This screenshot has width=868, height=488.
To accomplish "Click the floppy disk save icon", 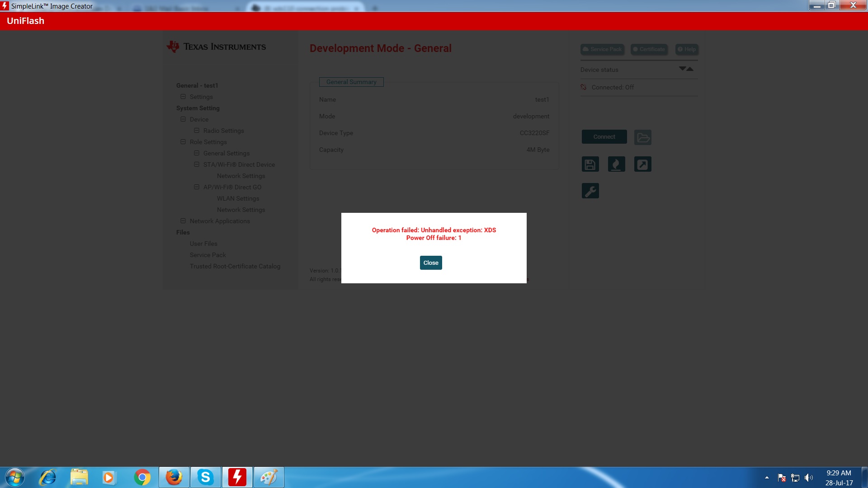I will 590,164.
